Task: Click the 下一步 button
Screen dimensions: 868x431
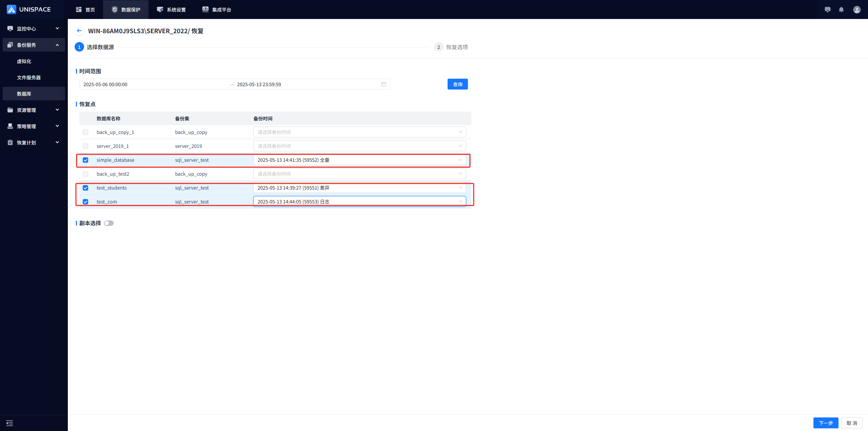Action: (826, 423)
